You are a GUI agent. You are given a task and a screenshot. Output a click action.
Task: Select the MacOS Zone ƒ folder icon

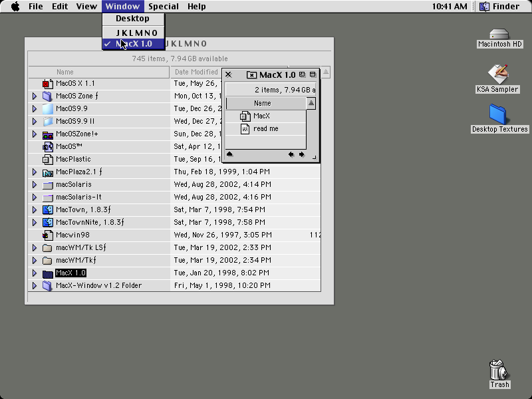pos(48,96)
